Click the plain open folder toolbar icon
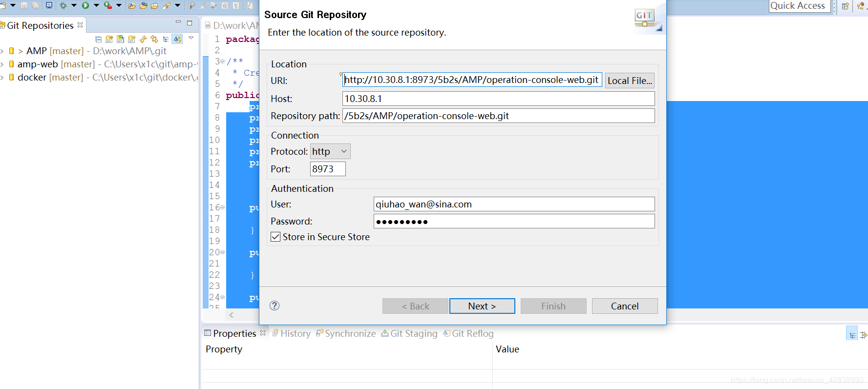 pos(154,6)
